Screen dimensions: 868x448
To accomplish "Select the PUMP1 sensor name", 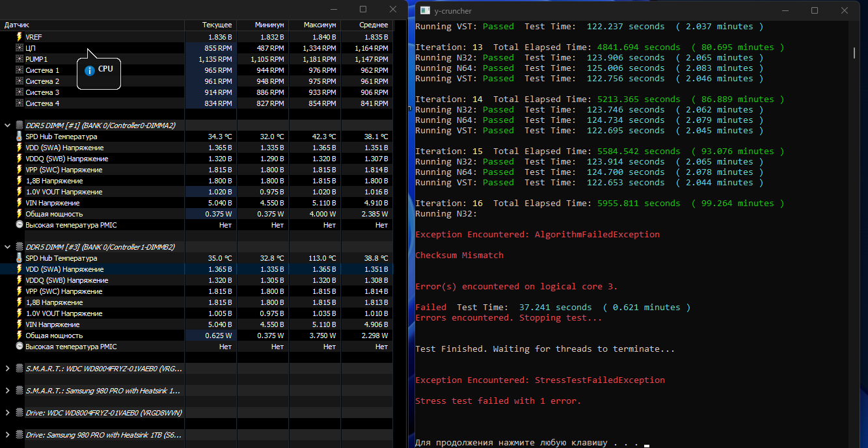I will click(x=37, y=59).
